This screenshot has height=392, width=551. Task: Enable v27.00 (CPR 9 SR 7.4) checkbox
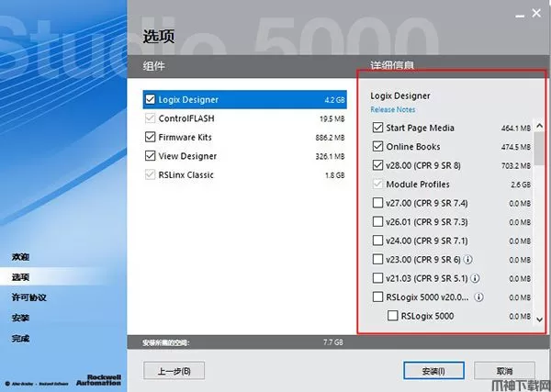coord(377,203)
